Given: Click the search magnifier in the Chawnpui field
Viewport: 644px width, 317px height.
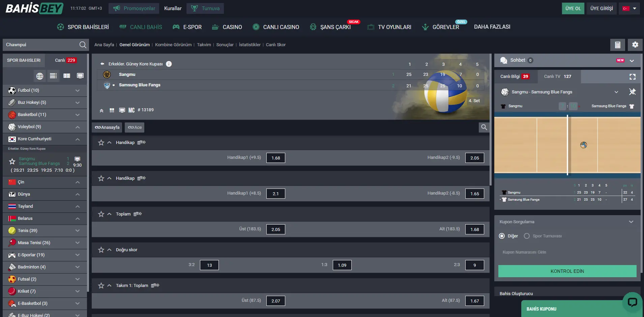Looking at the screenshot, I should pyautogui.click(x=83, y=45).
